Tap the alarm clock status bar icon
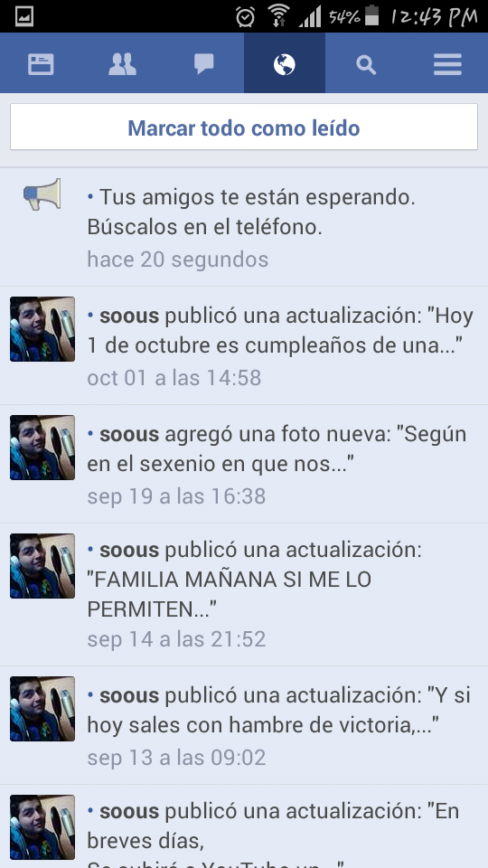 (245, 16)
